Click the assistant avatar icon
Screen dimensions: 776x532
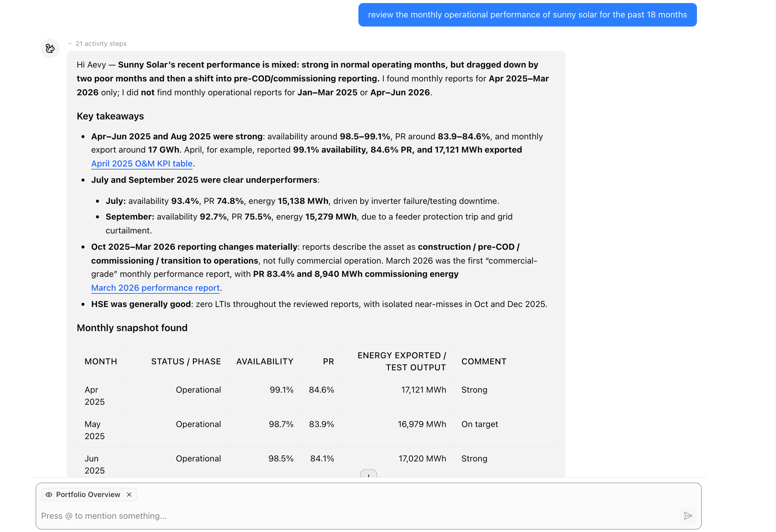click(50, 48)
